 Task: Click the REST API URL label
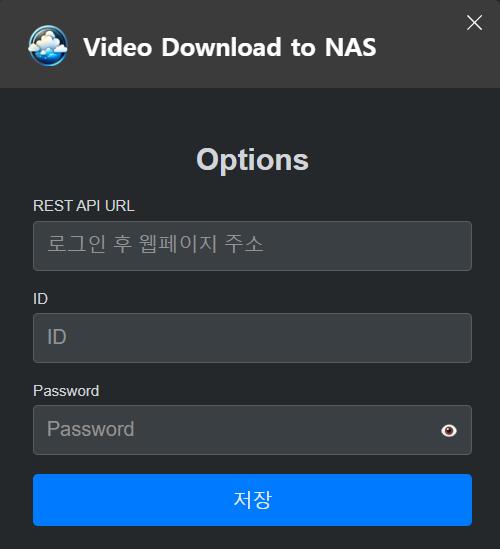pos(84,206)
